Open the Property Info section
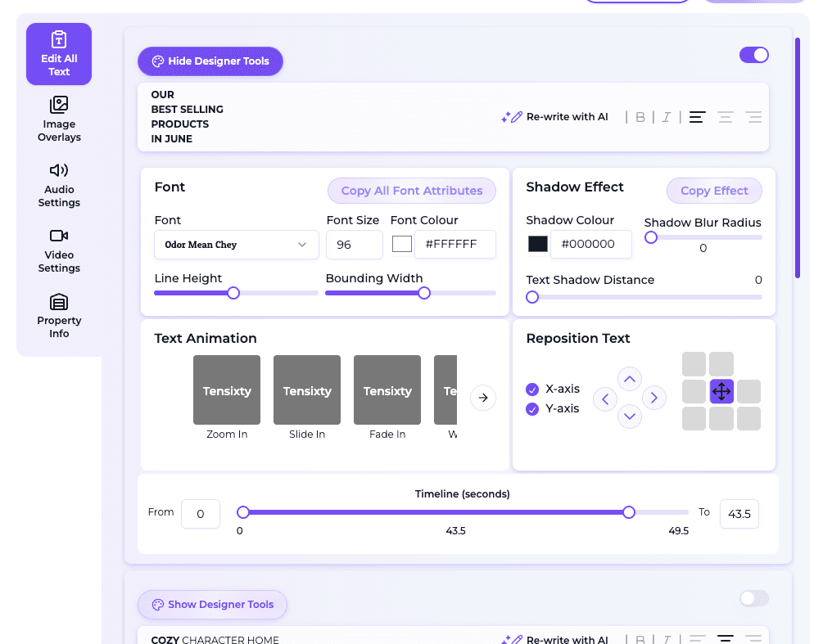Screen dimensions: 823x644 click(59, 316)
